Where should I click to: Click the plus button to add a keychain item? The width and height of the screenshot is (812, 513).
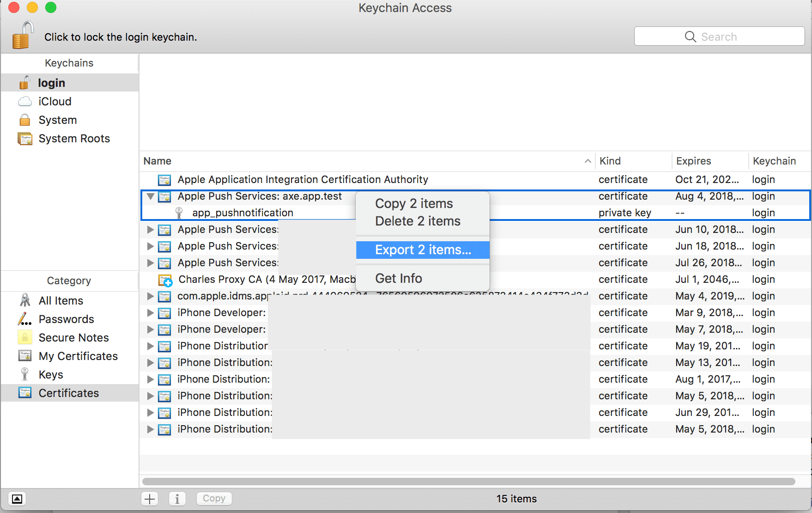coord(150,499)
